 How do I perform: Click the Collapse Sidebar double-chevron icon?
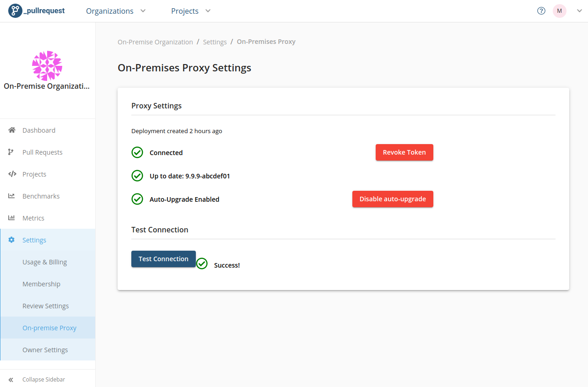point(11,380)
